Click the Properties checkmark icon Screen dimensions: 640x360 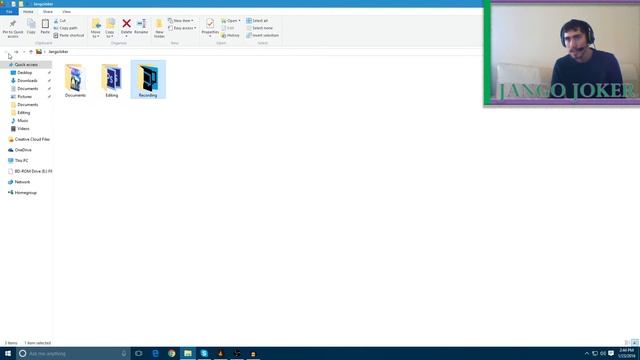[210, 23]
